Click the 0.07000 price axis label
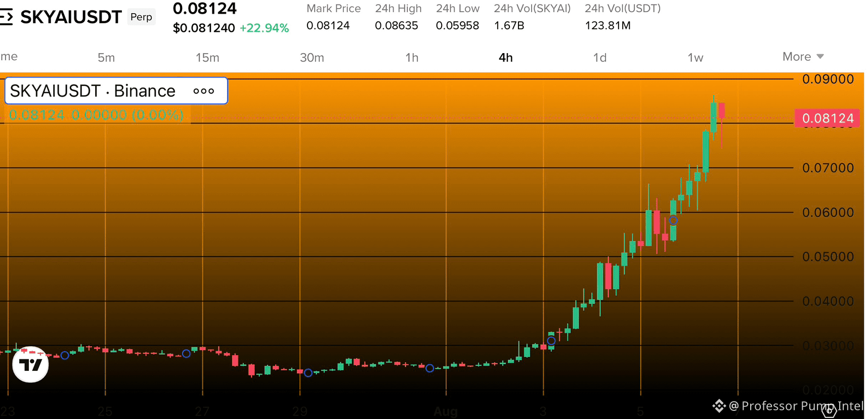The image size is (868, 419). [828, 167]
